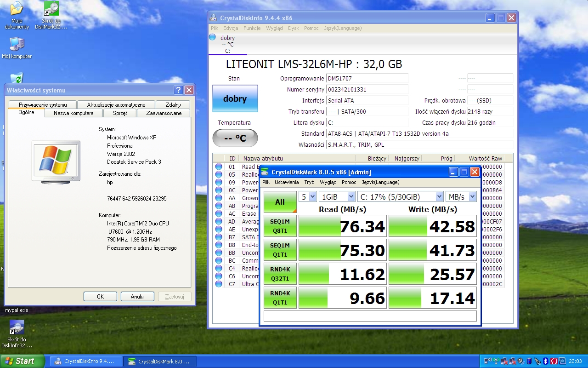
Task: Click the 17.14 random write result
Action: point(433,298)
